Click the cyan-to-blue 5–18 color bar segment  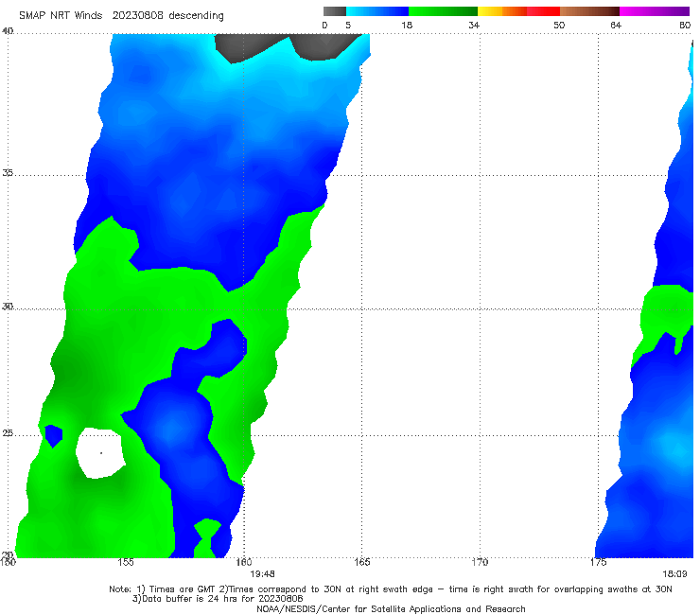[x=377, y=11]
